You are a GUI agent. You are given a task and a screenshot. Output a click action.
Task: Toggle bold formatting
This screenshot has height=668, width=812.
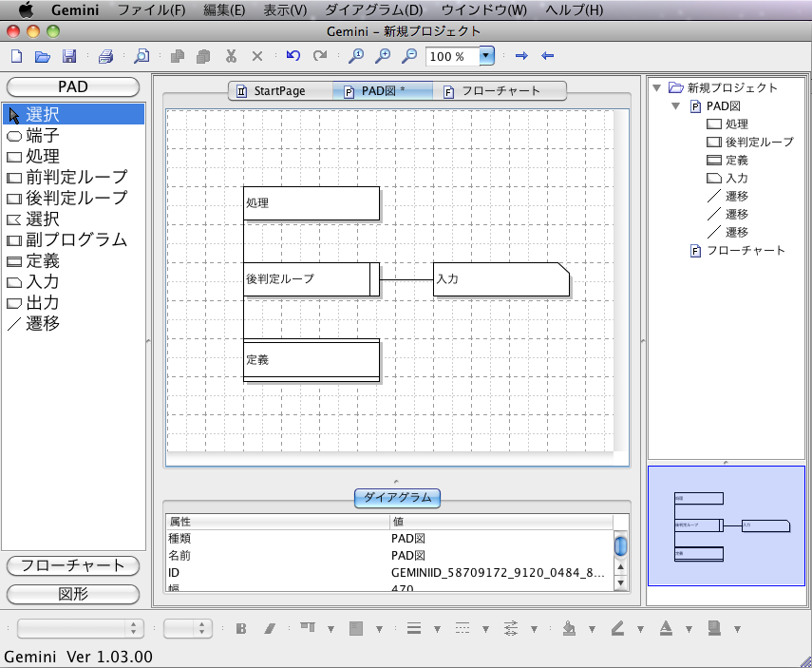coord(241,629)
